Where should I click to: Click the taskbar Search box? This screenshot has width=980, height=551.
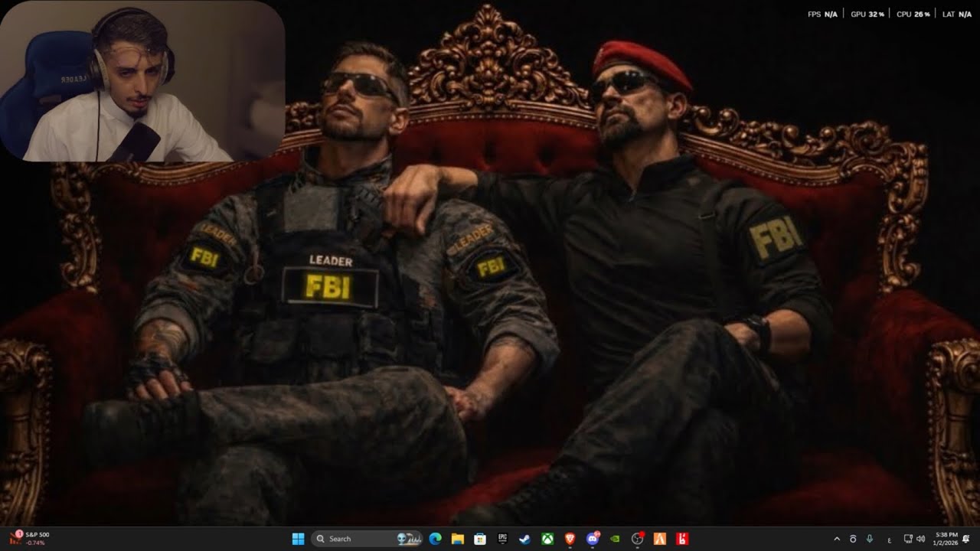tap(367, 539)
